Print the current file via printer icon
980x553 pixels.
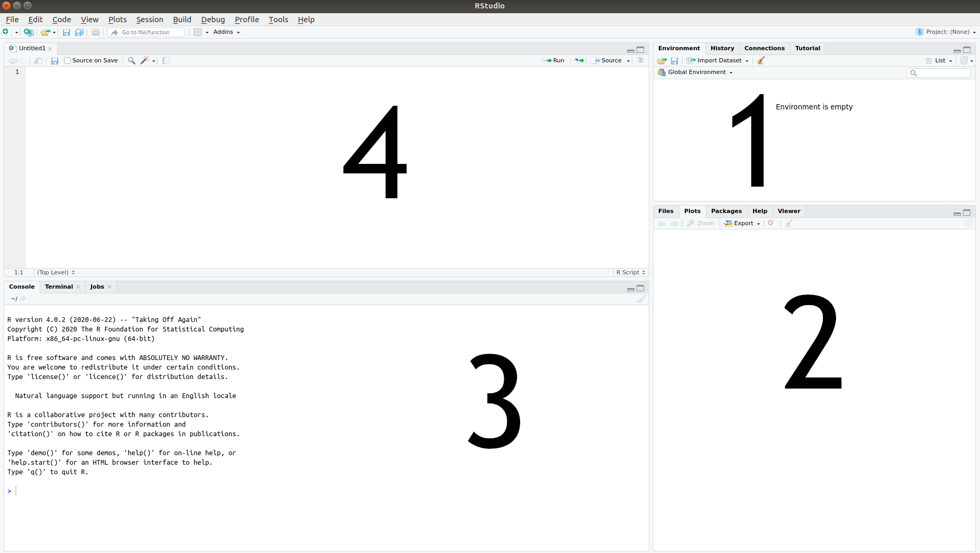[x=95, y=32]
